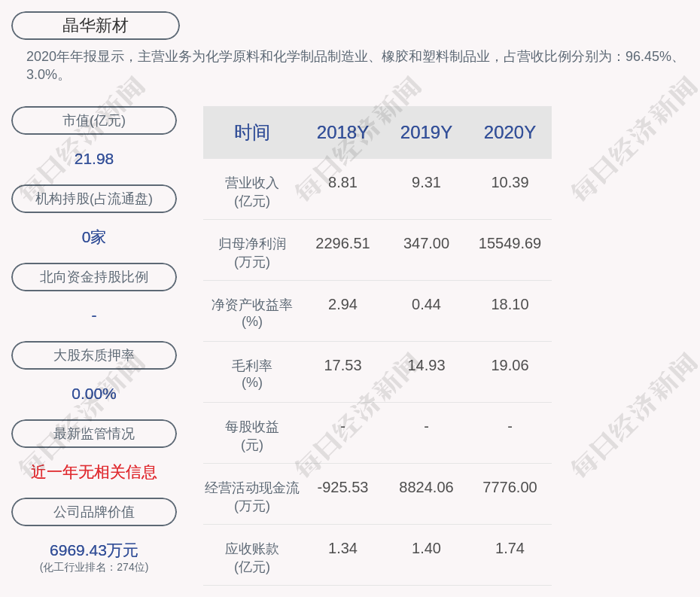Click the 7776.00 cash flow cell
This screenshot has height=597, width=700.
tap(510, 487)
